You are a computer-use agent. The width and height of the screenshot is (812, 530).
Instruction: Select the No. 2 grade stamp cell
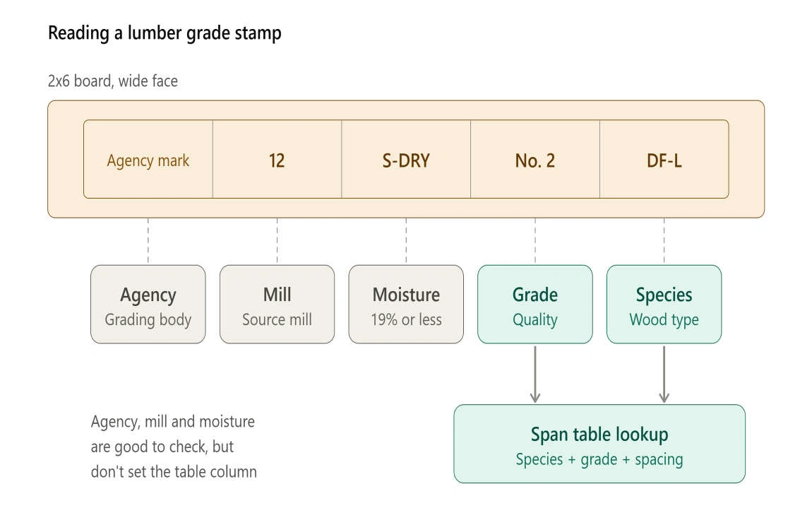[x=535, y=160]
